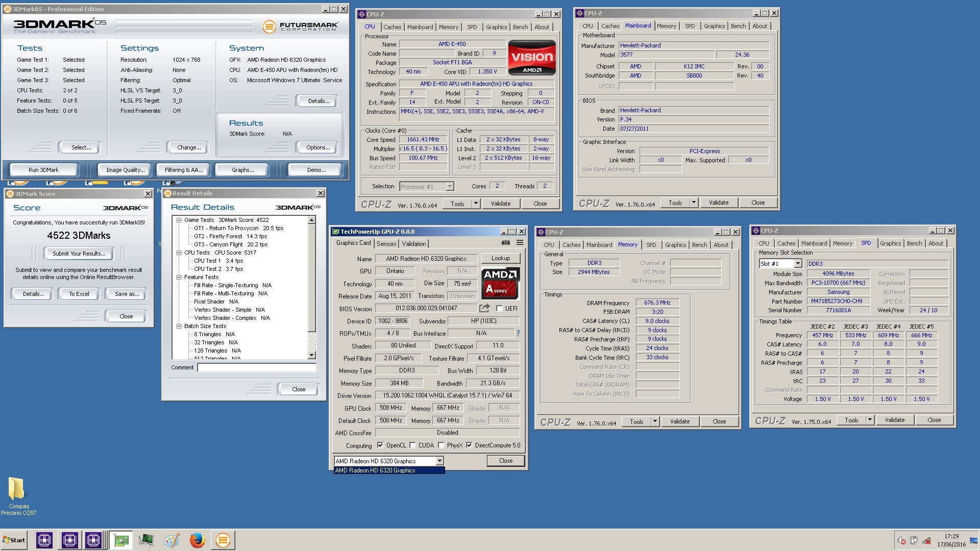980x551 pixels.
Task: Open Graphics tab in CPU-Z Memory window
Action: tap(675, 245)
